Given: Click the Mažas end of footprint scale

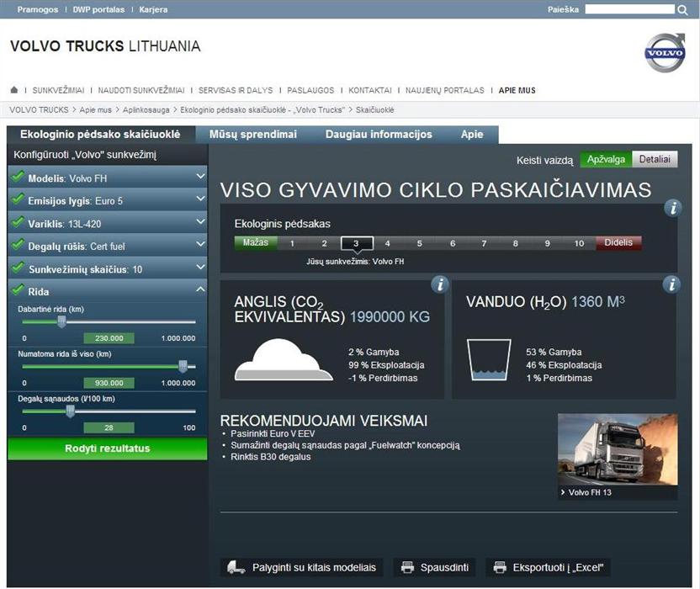Looking at the screenshot, I should pos(256,242).
